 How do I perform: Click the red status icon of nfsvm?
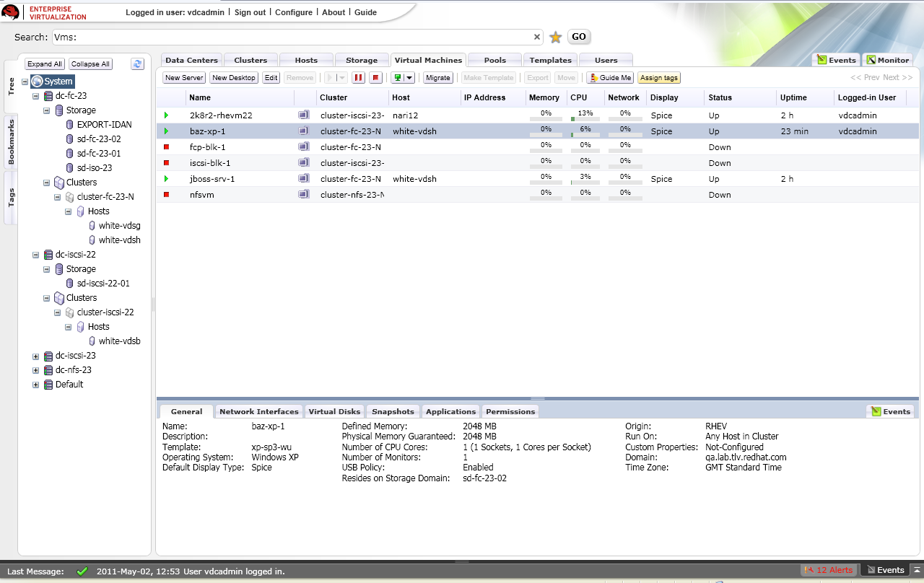click(x=166, y=195)
